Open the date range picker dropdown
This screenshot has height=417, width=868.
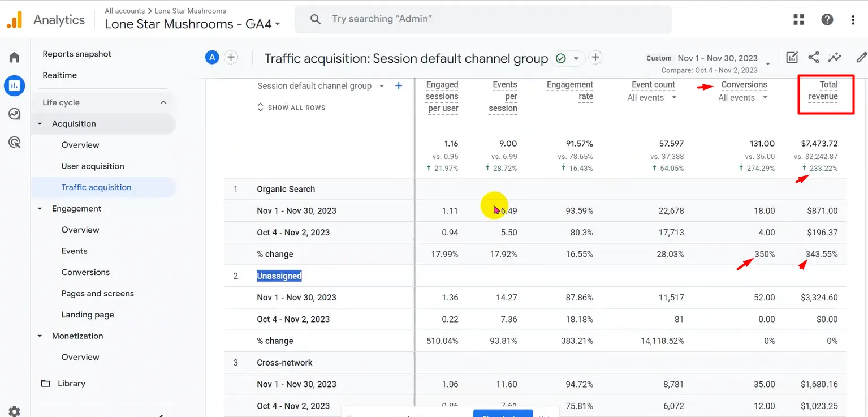pyautogui.click(x=767, y=62)
